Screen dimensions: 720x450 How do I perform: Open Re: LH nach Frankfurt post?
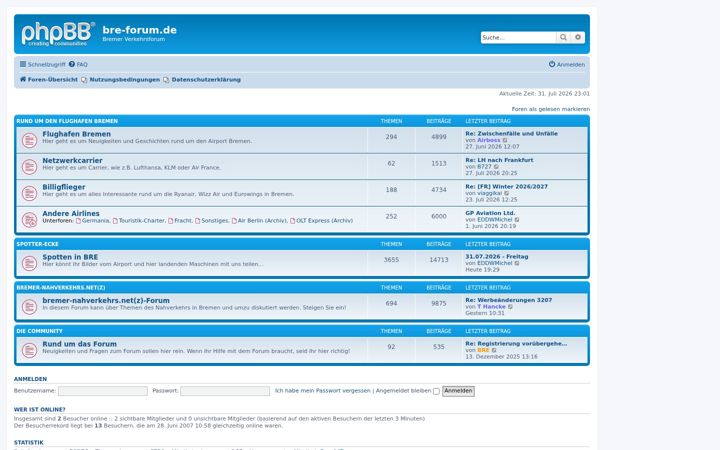point(499,160)
